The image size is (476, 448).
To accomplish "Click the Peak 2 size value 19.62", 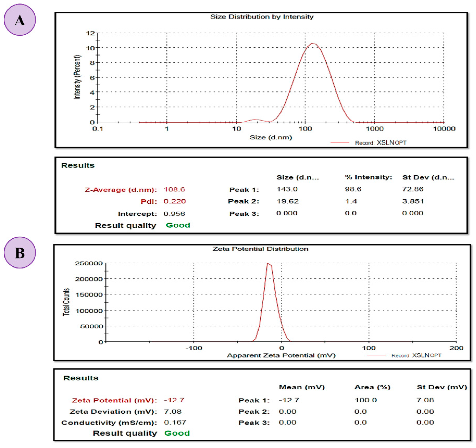I will [x=287, y=201].
